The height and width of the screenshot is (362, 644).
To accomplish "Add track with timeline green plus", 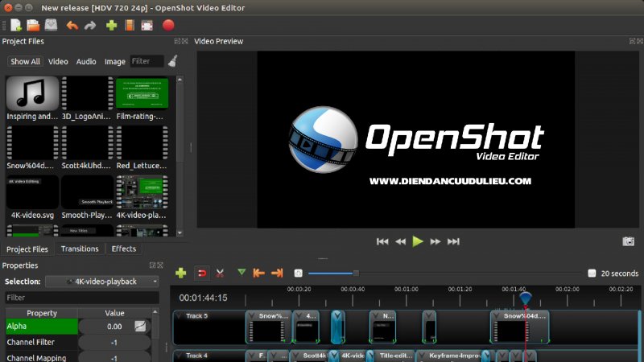I will (x=180, y=273).
